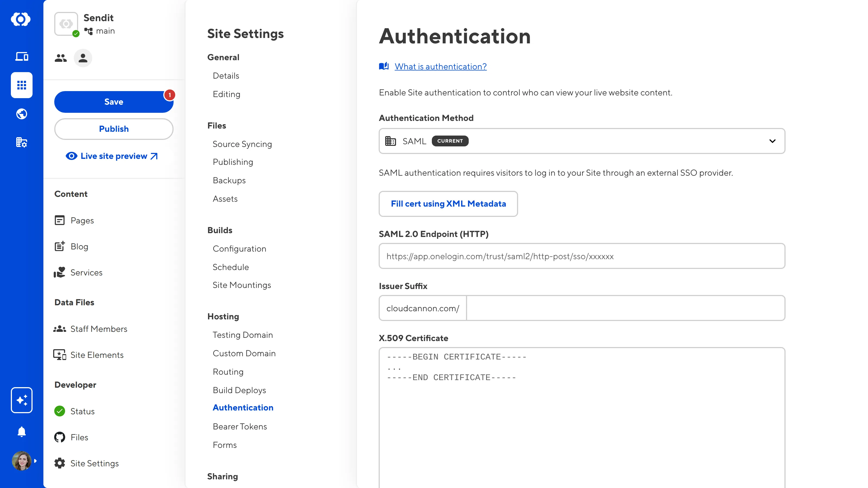The height and width of the screenshot is (488, 868).
Task: Click Fill cert using XML Metadata
Action: pyautogui.click(x=448, y=204)
